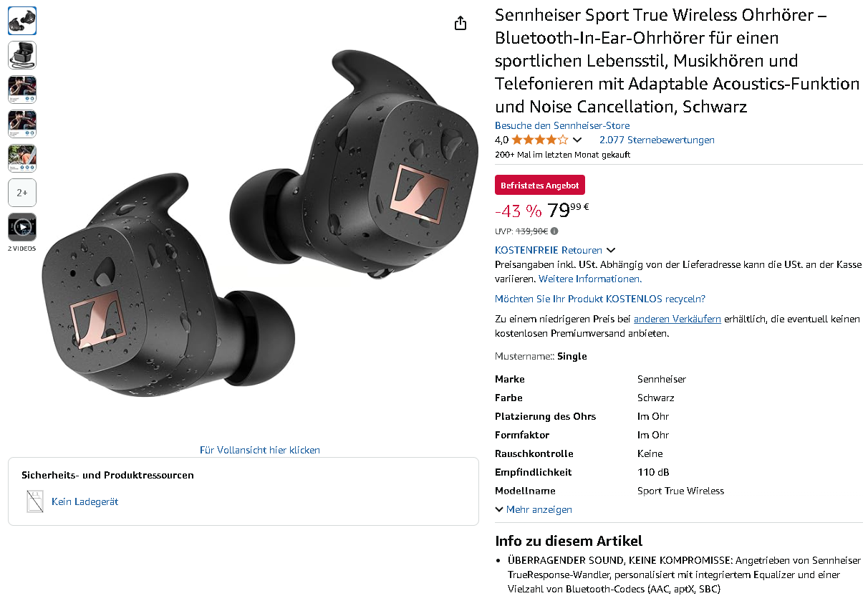This screenshot has height=596, width=868.
Task: Visit the Sennheiser-Store link
Action: click(x=562, y=125)
